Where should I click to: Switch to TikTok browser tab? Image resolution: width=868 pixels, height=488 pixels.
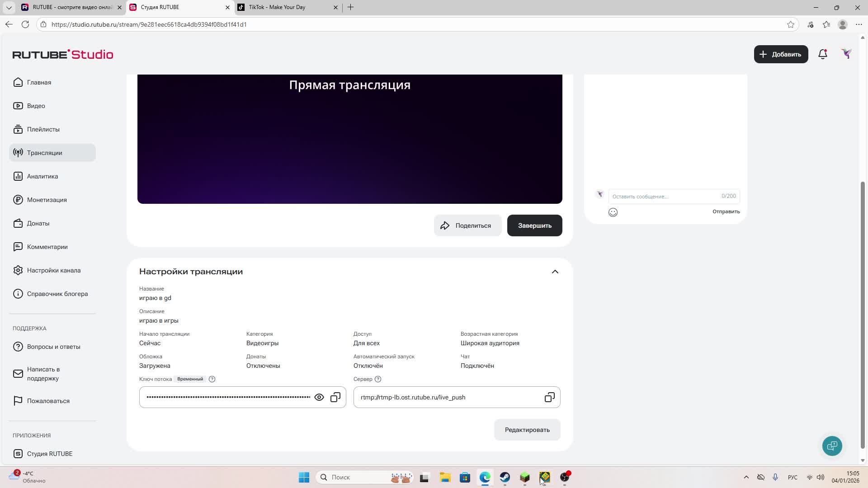[x=277, y=7]
